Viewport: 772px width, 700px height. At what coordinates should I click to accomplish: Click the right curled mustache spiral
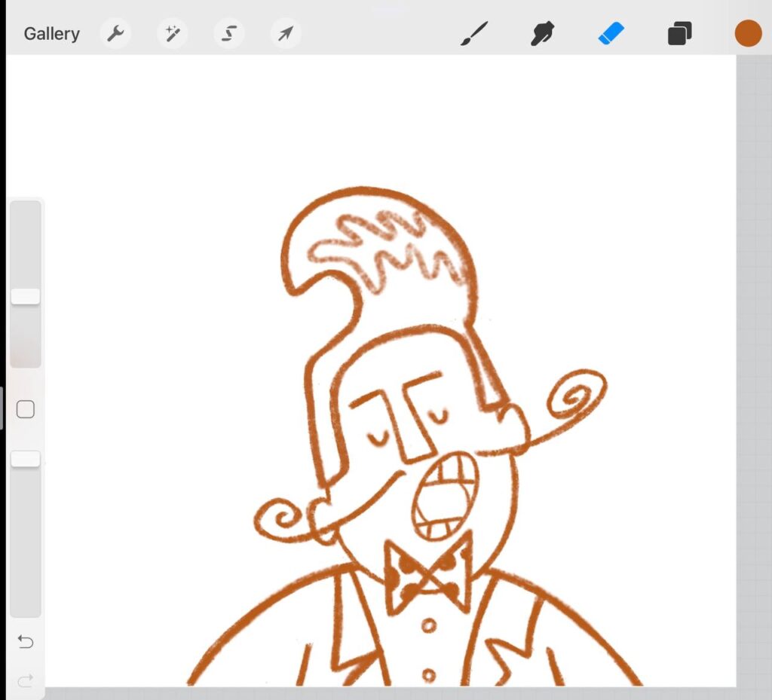tap(577, 396)
